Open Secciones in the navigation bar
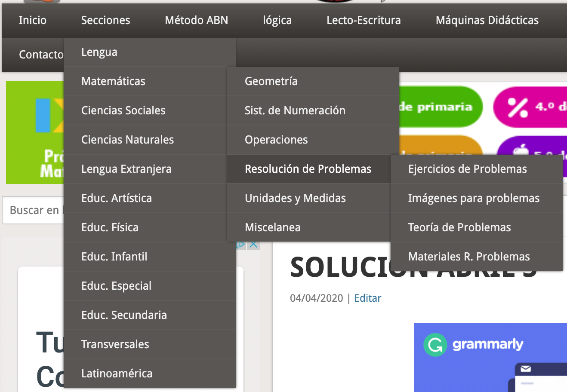Image resolution: width=567 pixels, height=392 pixels. pyautogui.click(x=105, y=20)
